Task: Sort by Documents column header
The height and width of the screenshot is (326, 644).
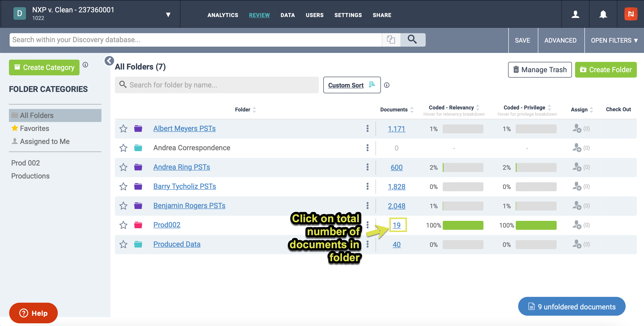Action: click(397, 109)
